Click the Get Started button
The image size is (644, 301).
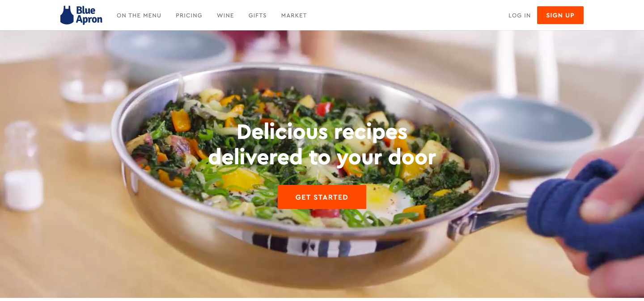click(x=322, y=197)
